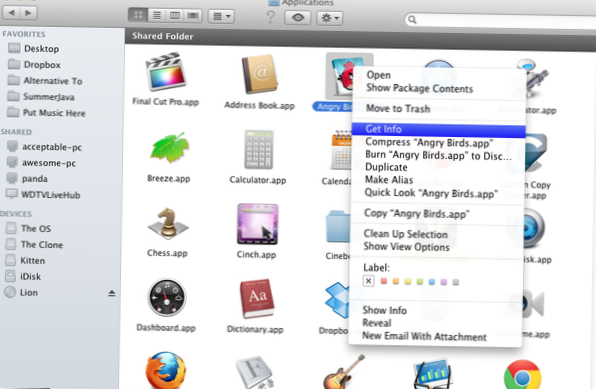This screenshot has height=389, width=596.
Task: Switch to list view
Action: click(157, 16)
